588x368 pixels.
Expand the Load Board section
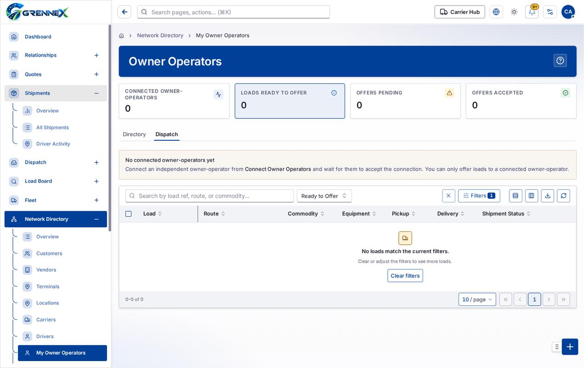click(x=96, y=181)
